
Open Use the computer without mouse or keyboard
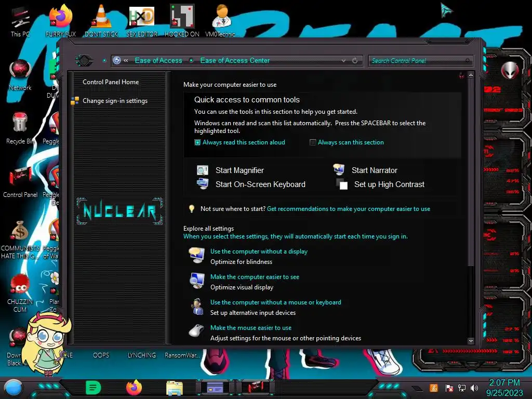(x=275, y=302)
